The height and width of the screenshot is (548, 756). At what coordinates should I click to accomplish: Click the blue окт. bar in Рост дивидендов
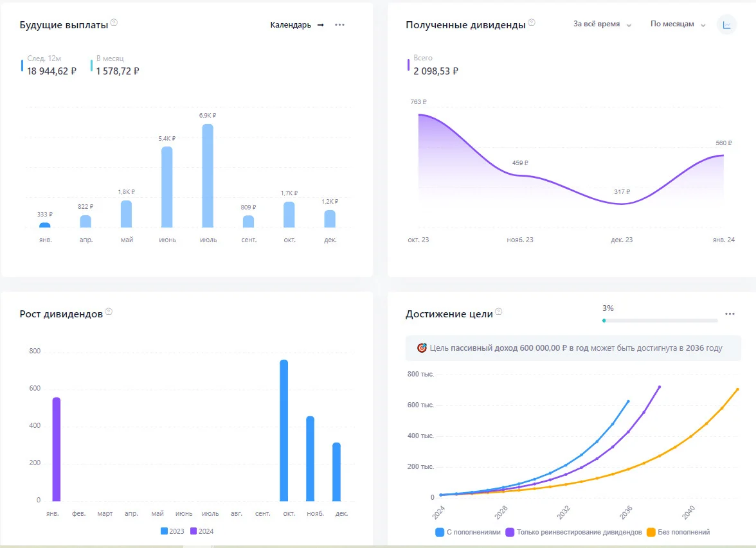[284, 430]
